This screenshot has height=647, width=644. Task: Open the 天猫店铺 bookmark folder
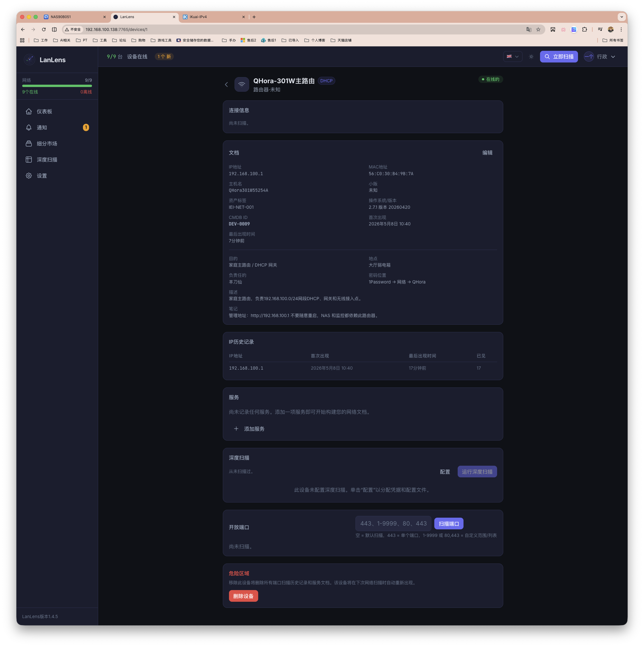click(341, 40)
